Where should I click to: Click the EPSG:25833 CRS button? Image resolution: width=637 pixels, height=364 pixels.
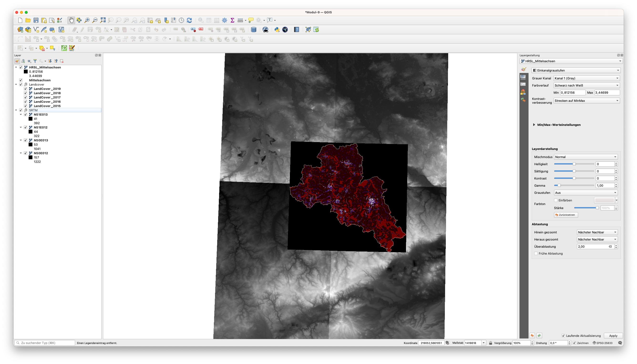[602, 343]
